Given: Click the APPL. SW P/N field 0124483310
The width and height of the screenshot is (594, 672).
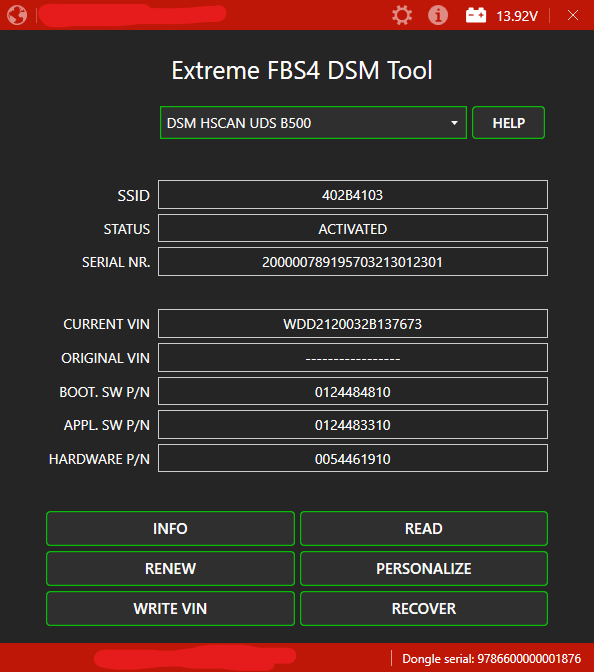Looking at the screenshot, I should pos(353,425).
